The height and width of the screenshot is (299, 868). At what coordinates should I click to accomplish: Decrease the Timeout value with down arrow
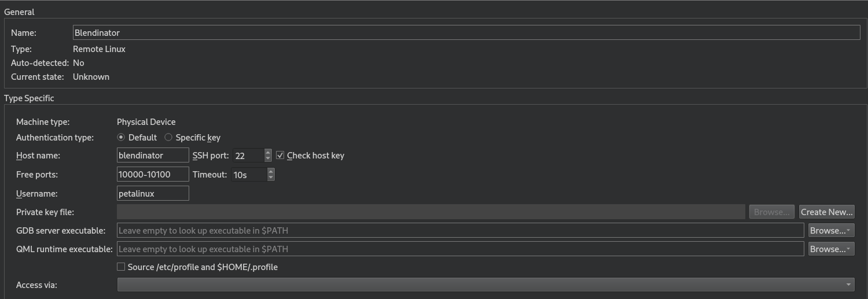pyautogui.click(x=271, y=178)
